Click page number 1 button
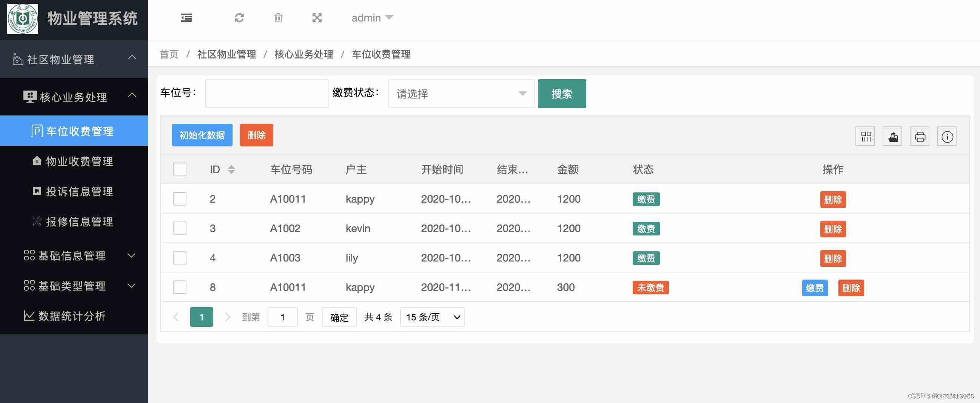980x403 pixels. 202,317
